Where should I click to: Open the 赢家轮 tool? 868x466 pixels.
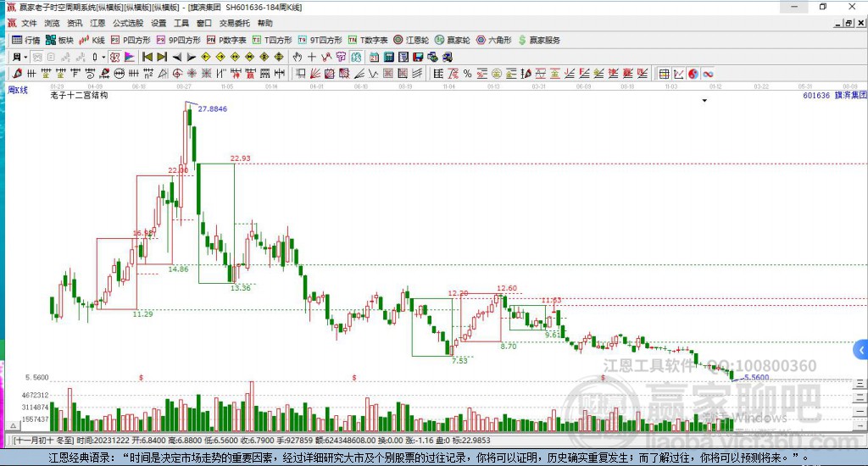pyautogui.click(x=453, y=40)
